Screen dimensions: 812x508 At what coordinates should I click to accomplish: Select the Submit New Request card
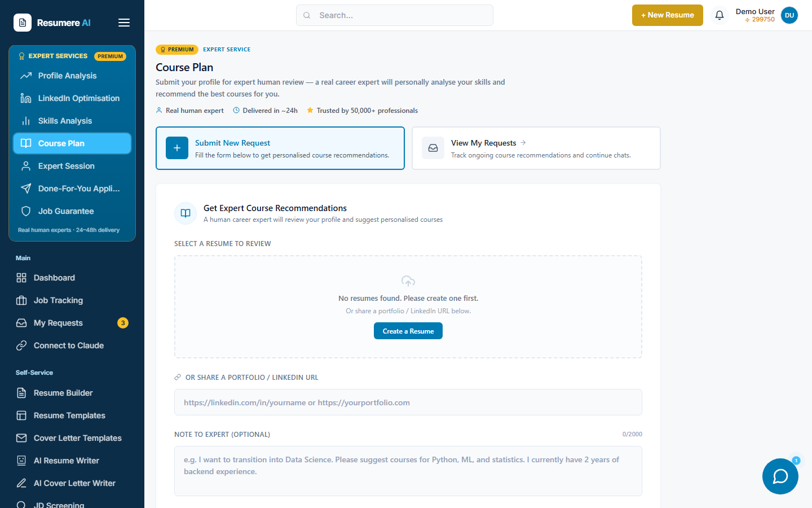pos(280,148)
